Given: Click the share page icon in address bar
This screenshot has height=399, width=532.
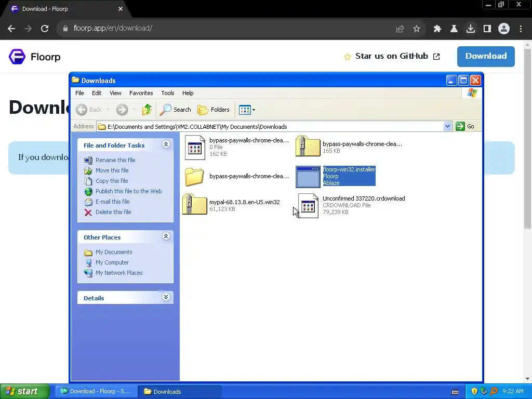Looking at the screenshot, I should pos(400,29).
